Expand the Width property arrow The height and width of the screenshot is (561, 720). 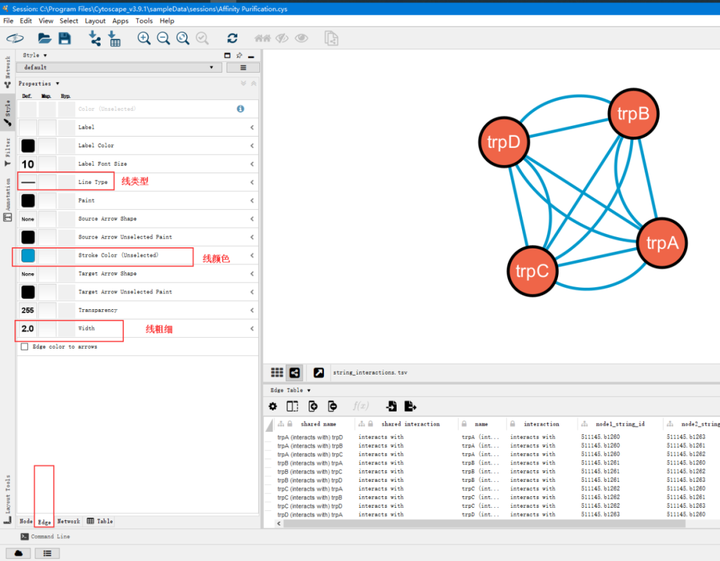tap(252, 329)
